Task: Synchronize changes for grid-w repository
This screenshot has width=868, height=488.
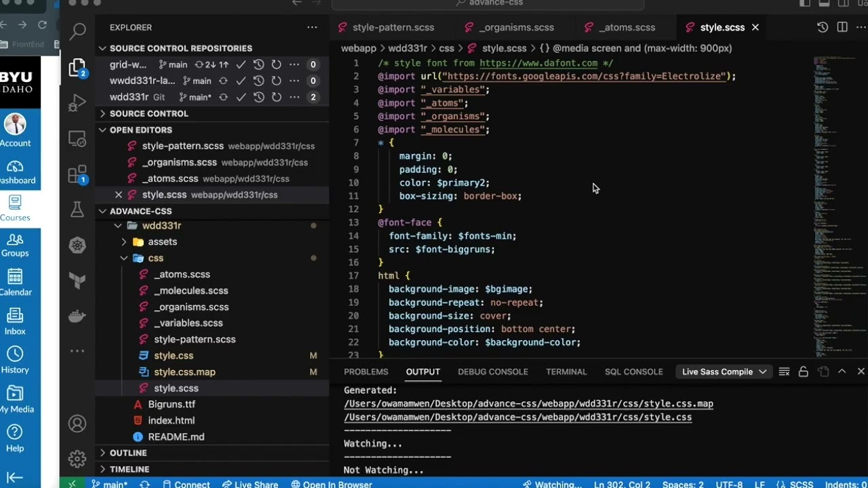Action: coord(211,64)
